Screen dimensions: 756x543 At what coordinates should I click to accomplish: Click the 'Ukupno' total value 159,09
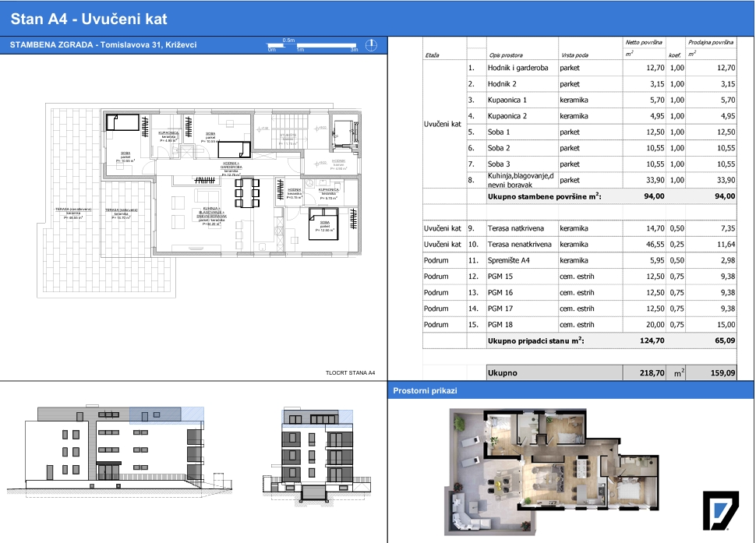pyautogui.click(x=722, y=373)
